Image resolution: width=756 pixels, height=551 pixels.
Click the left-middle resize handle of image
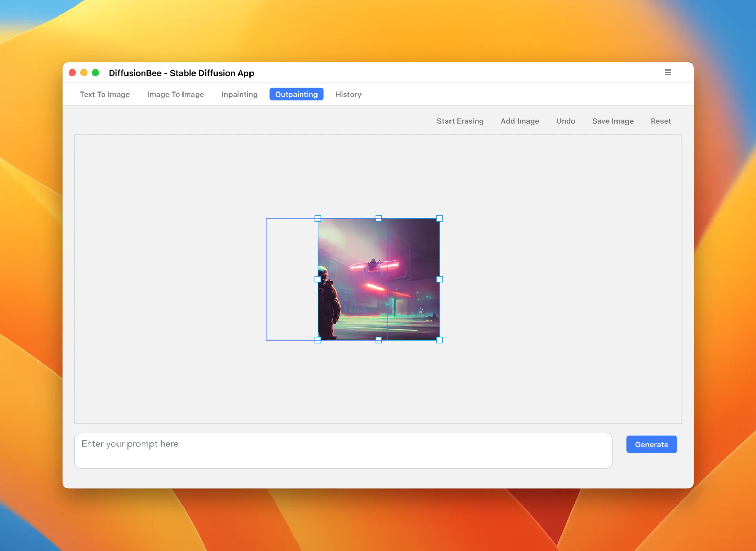pyautogui.click(x=318, y=279)
